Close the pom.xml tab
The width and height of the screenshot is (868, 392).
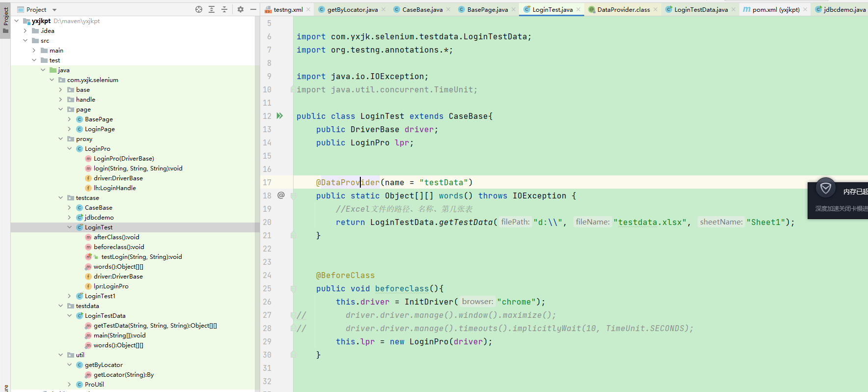point(805,9)
